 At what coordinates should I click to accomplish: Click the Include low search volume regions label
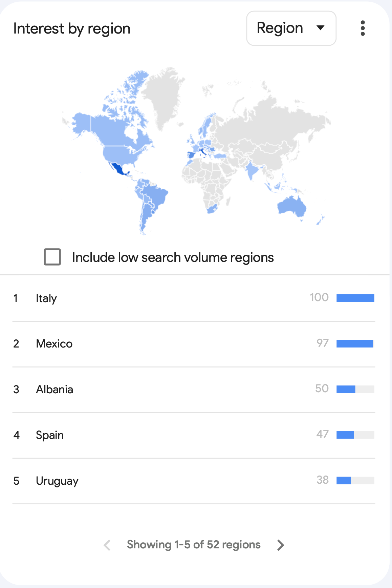pyautogui.click(x=173, y=258)
